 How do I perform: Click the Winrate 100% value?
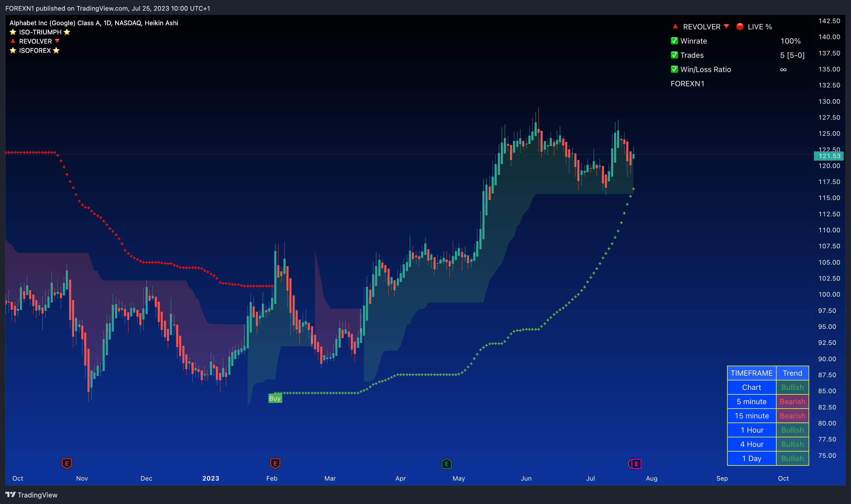tap(791, 41)
